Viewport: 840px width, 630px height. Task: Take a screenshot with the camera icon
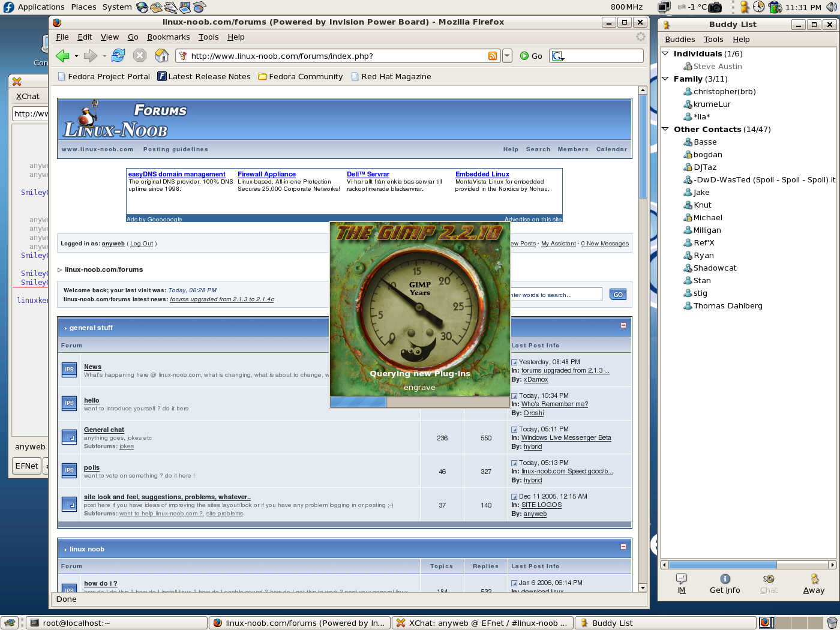coord(715,7)
